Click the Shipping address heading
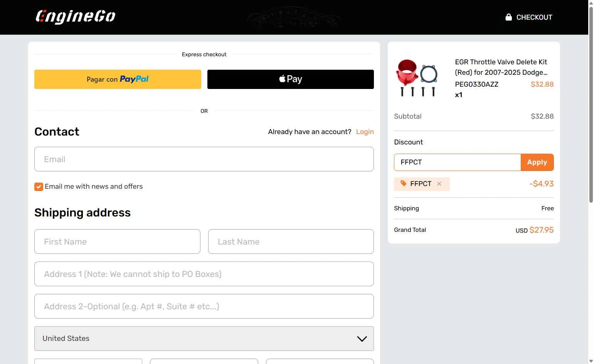 82,213
